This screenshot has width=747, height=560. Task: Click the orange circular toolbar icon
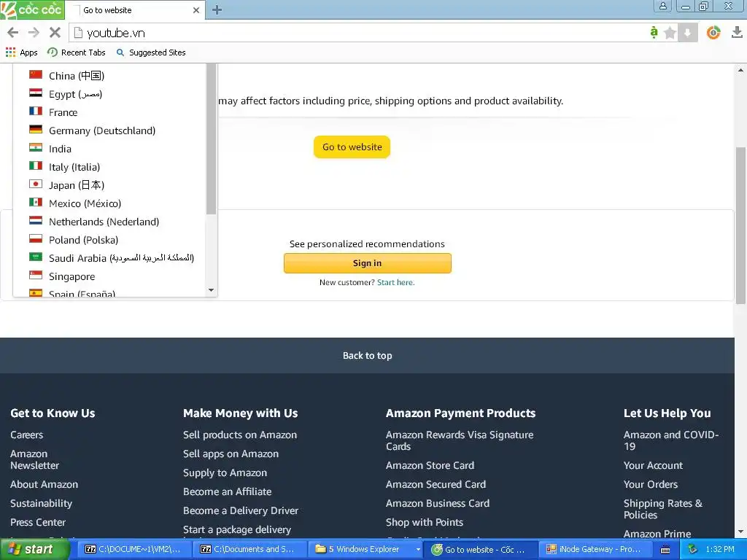[x=713, y=32]
